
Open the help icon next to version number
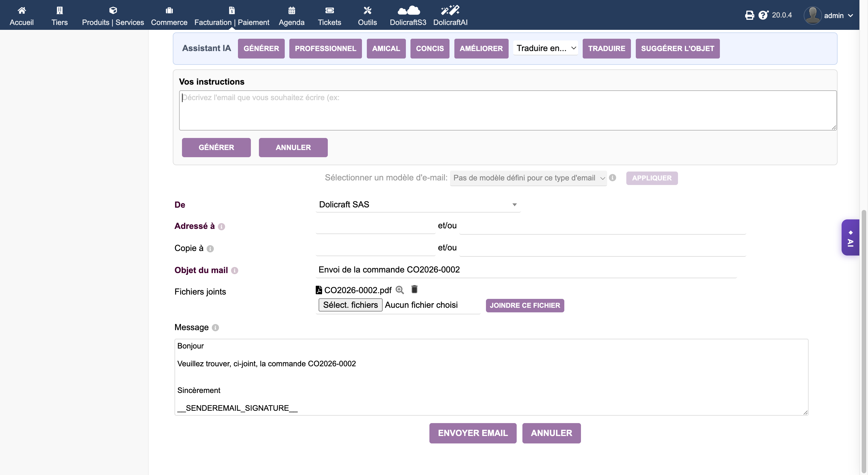coord(763,15)
